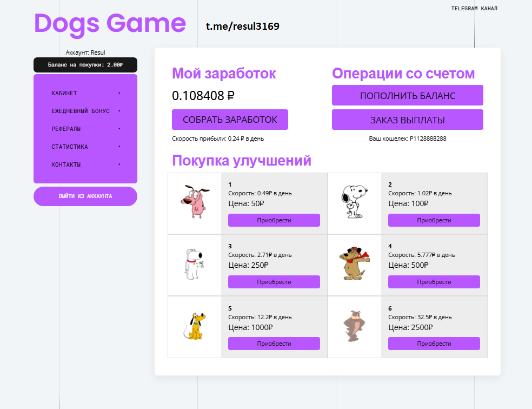Click the Muttley dog image in card 4
532x409 pixels.
354,263
